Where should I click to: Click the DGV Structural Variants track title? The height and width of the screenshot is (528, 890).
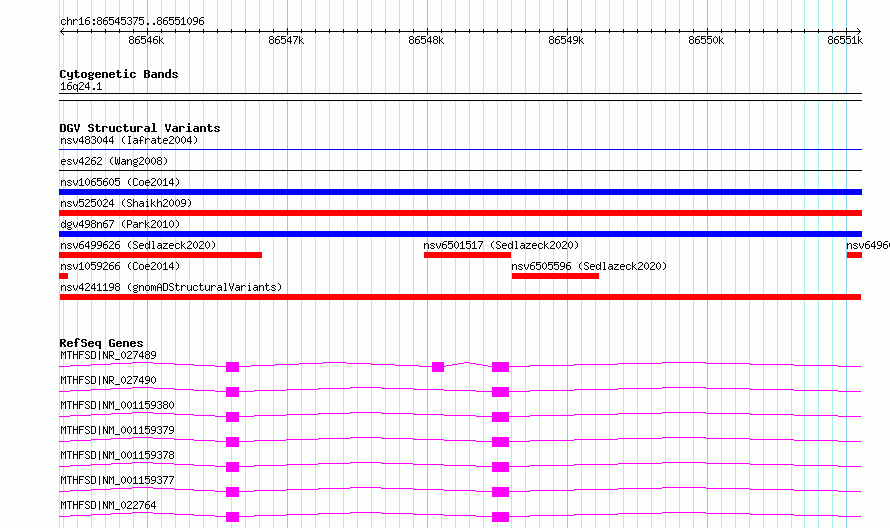(x=140, y=128)
